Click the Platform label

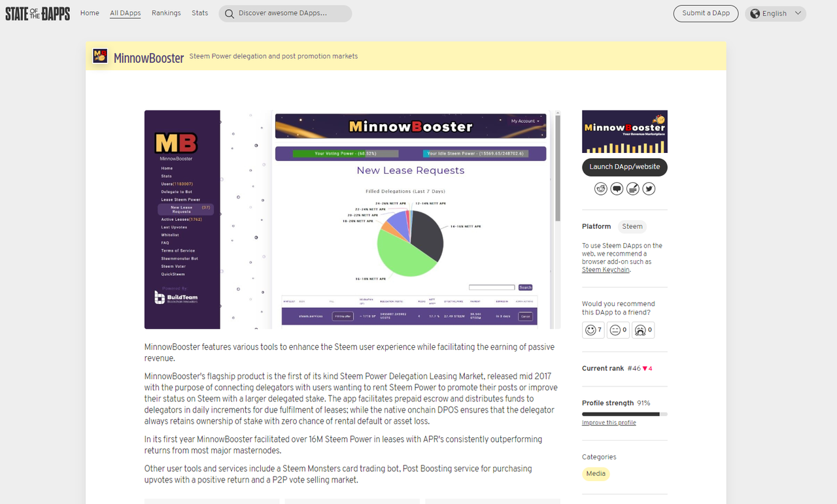[596, 227]
